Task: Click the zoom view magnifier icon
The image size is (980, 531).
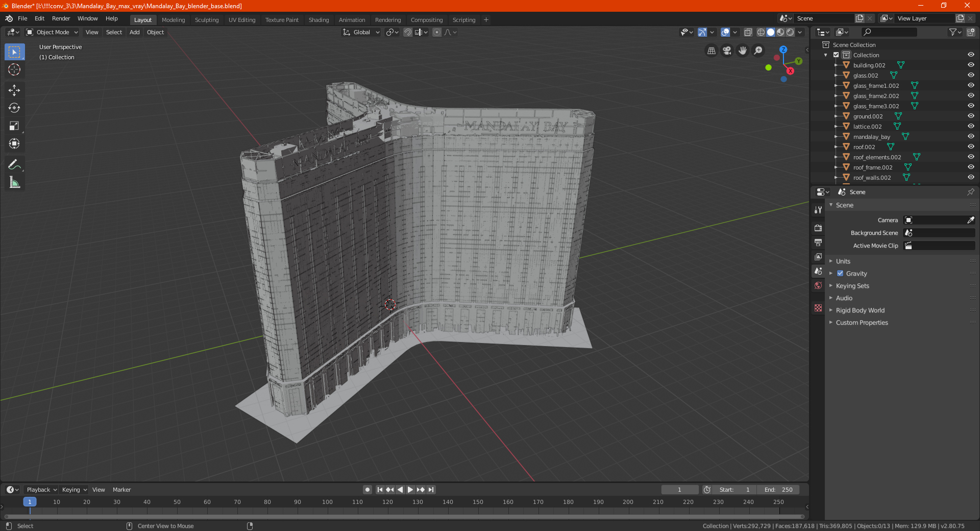Action: pos(758,51)
